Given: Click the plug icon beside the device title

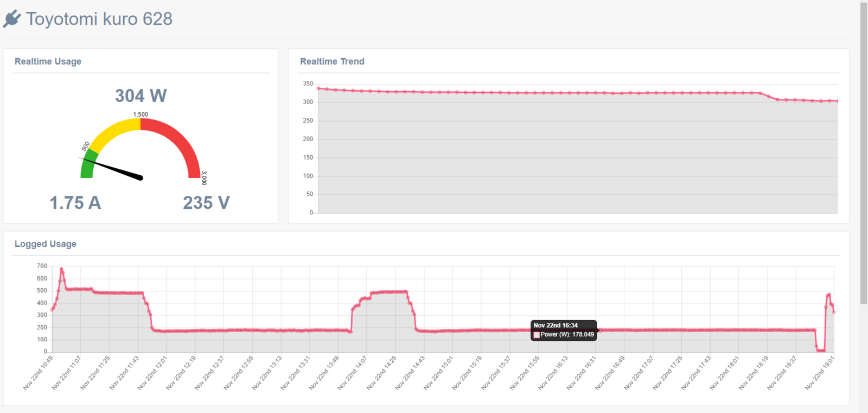Looking at the screenshot, I should (12, 19).
